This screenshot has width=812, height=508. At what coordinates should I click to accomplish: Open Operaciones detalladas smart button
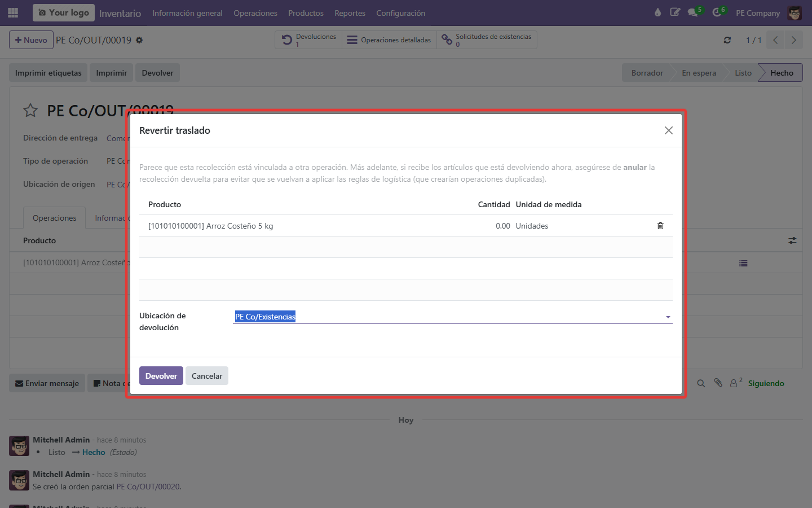tap(389, 40)
